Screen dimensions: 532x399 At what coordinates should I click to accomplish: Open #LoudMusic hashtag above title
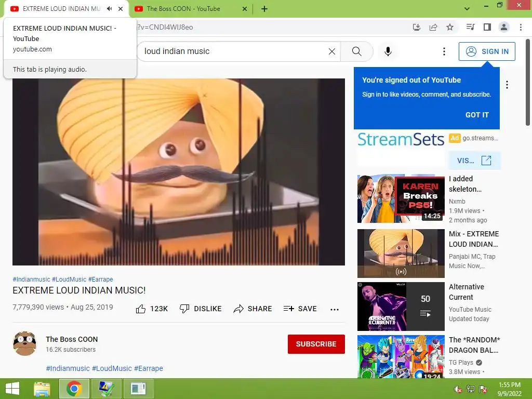(x=69, y=279)
